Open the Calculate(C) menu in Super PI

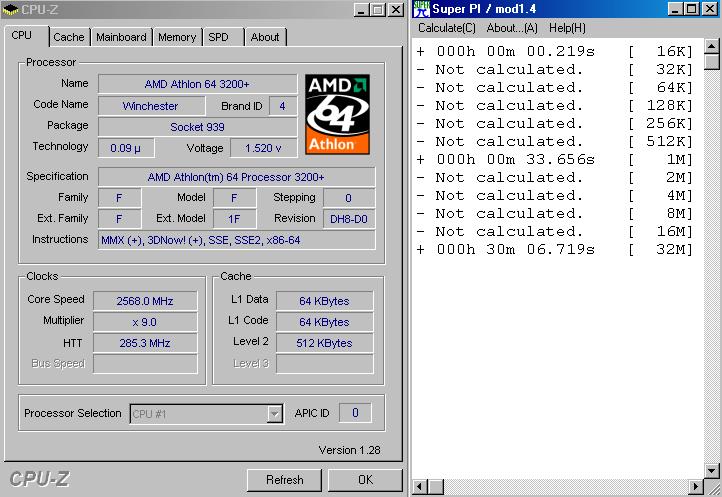tap(447, 28)
